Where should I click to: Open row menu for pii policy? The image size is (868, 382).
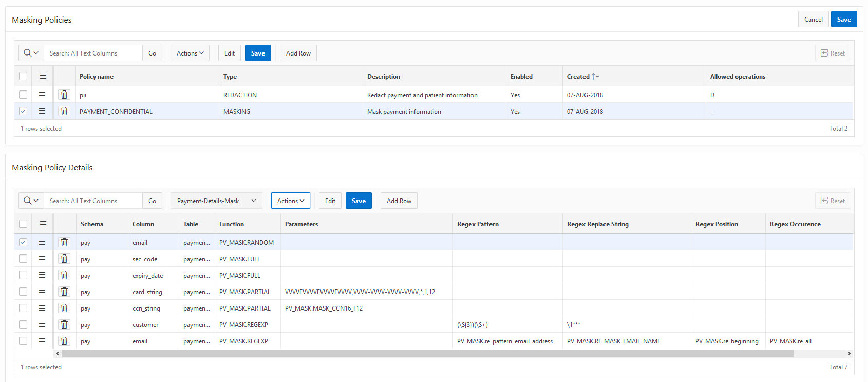pyautogui.click(x=42, y=95)
